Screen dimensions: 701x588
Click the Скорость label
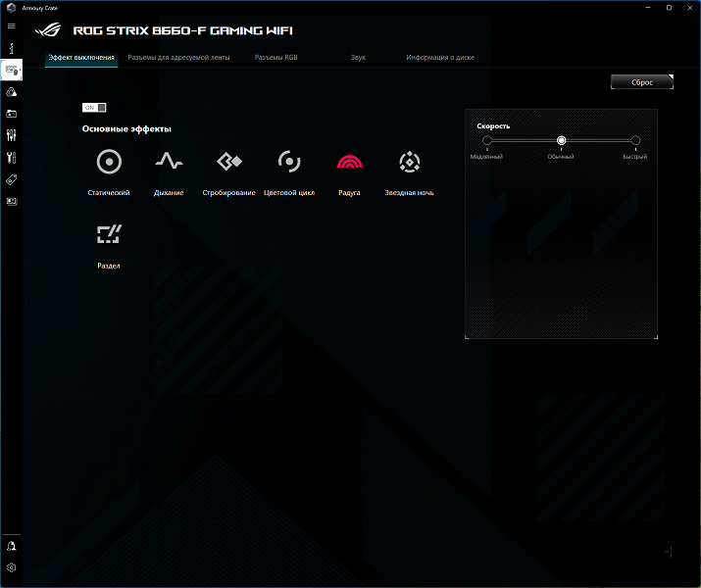point(493,126)
